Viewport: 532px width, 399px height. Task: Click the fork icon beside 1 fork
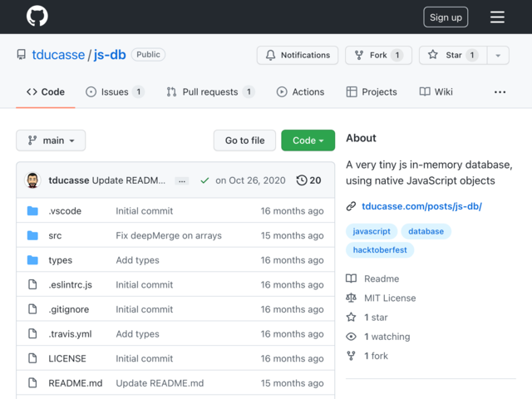[x=351, y=356]
